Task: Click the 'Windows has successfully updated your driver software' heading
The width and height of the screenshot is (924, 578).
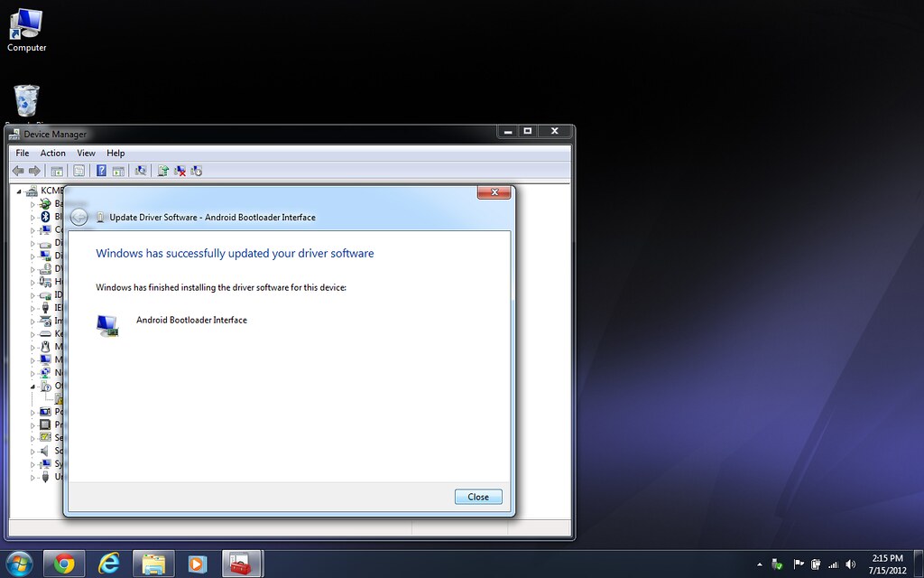Action: click(x=235, y=254)
